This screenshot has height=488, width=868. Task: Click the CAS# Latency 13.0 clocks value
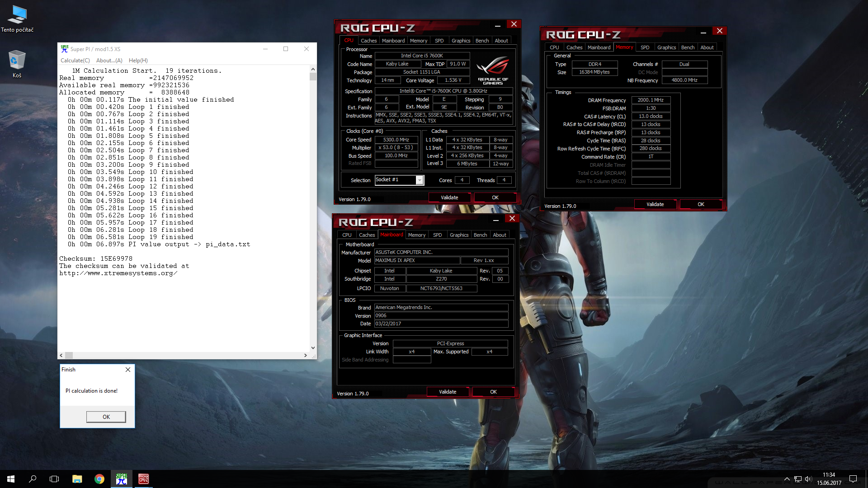tap(651, 117)
